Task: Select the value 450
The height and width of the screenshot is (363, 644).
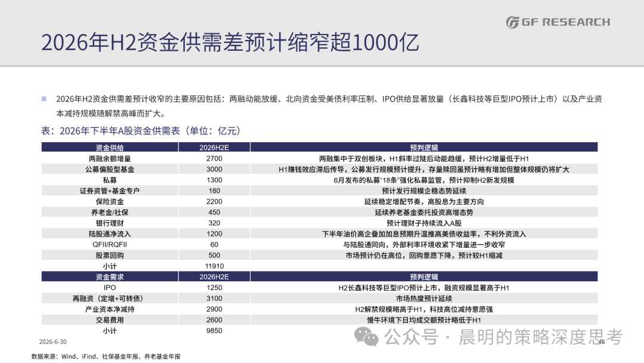Action: 214,212
